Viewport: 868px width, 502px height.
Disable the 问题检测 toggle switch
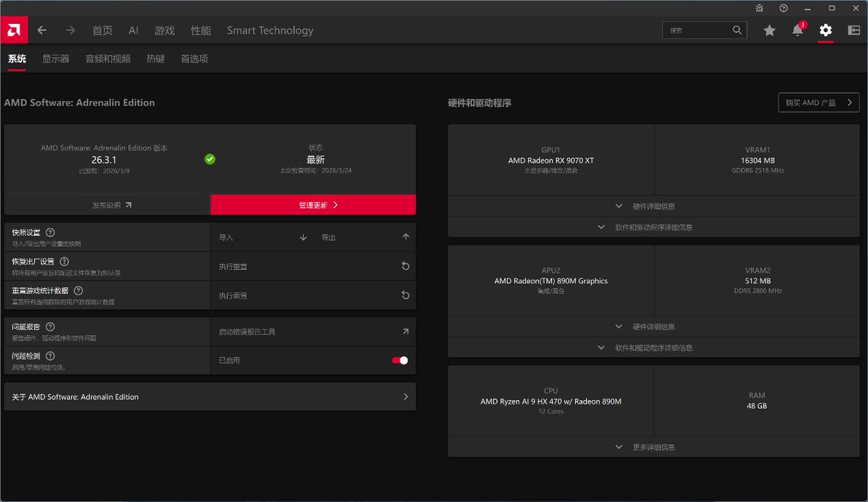click(400, 360)
